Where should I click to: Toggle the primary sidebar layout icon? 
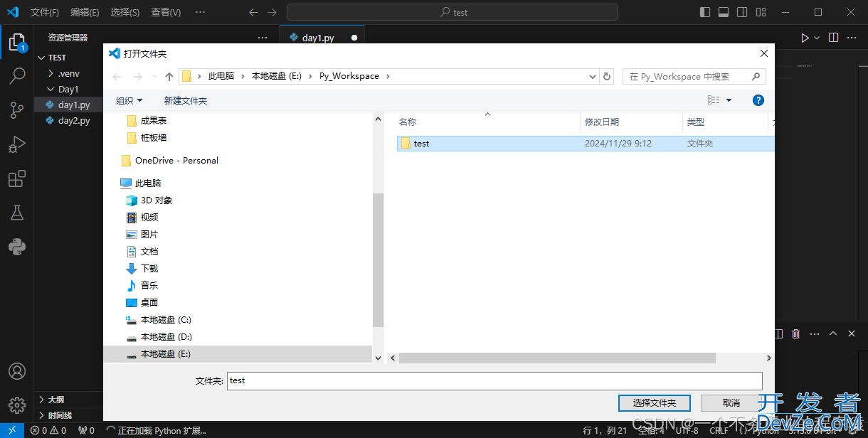point(705,12)
